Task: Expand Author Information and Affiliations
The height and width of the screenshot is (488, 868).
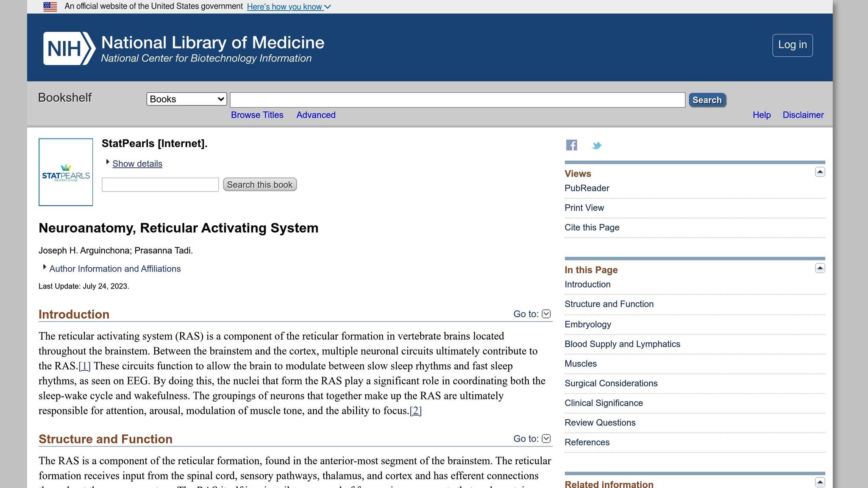Action: (x=114, y=269)
